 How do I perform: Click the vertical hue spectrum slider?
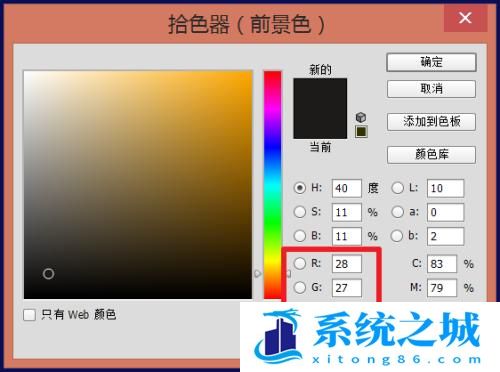pos(272,185)
